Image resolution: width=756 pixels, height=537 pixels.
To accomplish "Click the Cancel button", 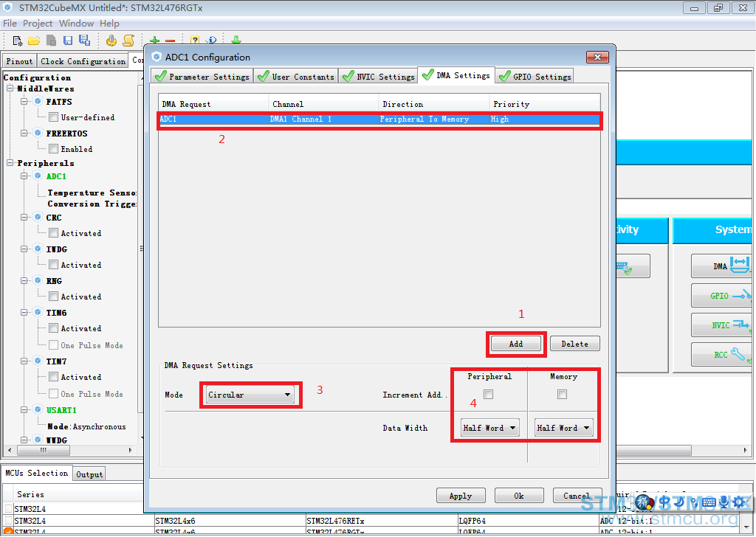I will [577, 496].
